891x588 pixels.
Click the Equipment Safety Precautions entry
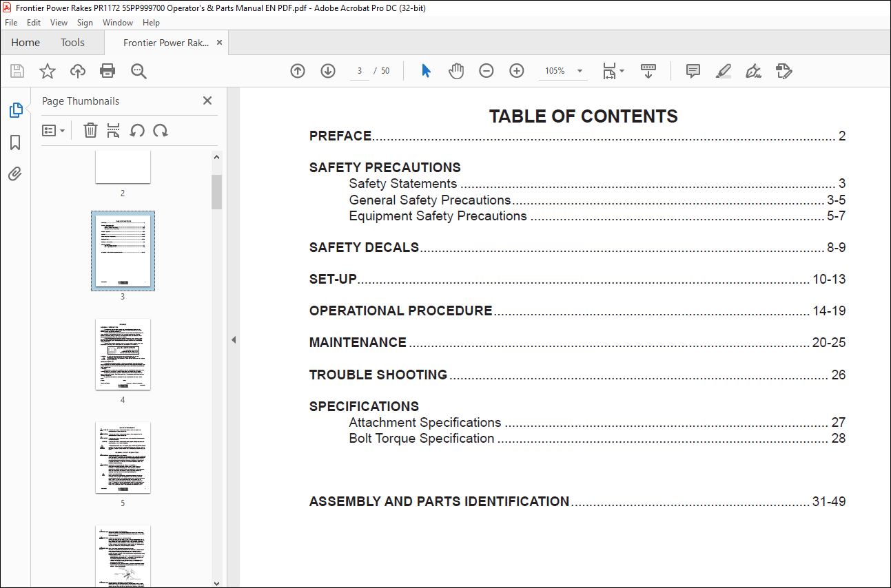point(597,216)
